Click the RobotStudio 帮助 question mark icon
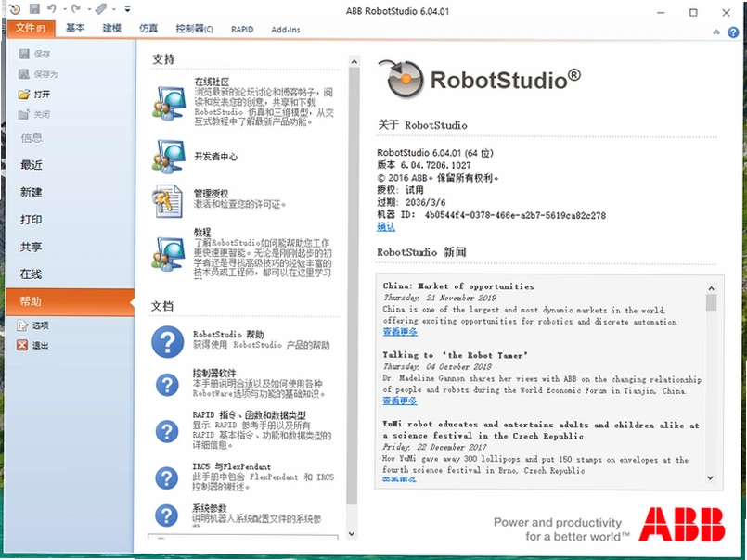Viewport: 747px width, 560px height. tap(168, 341)
